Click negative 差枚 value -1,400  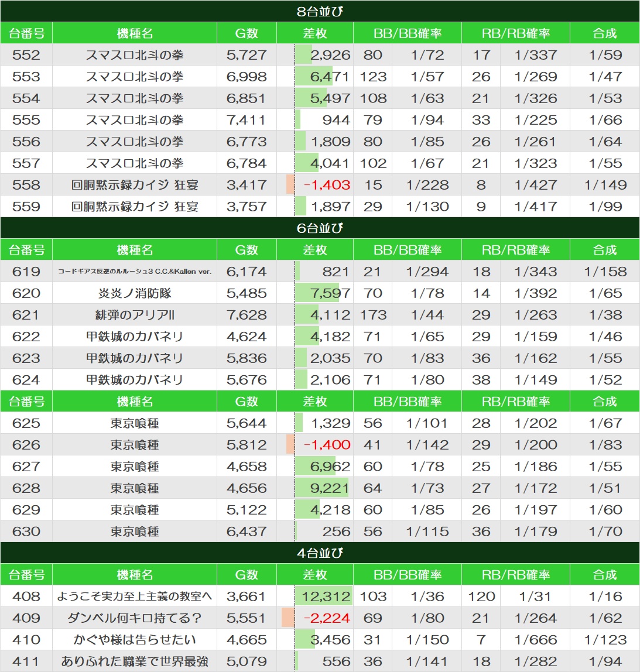[327, 444]
